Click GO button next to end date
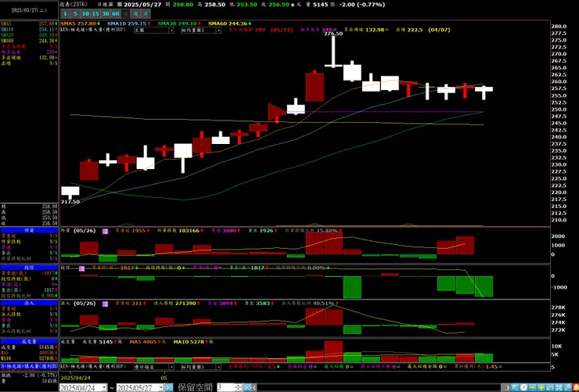The height and width of the screenshot is (392, 579). pyautogui.click(x=168, y=387)
